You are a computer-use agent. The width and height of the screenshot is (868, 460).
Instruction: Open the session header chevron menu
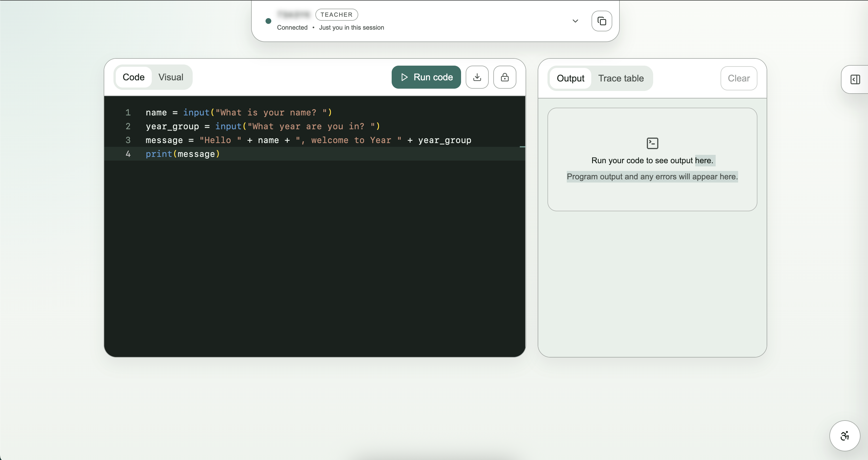point(575,21)
